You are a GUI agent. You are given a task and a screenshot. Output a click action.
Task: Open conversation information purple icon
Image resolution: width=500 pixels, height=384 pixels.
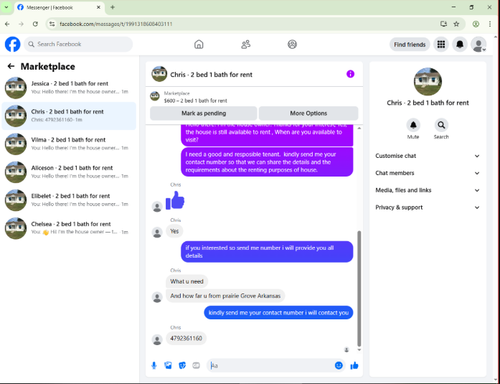point(350,74)
